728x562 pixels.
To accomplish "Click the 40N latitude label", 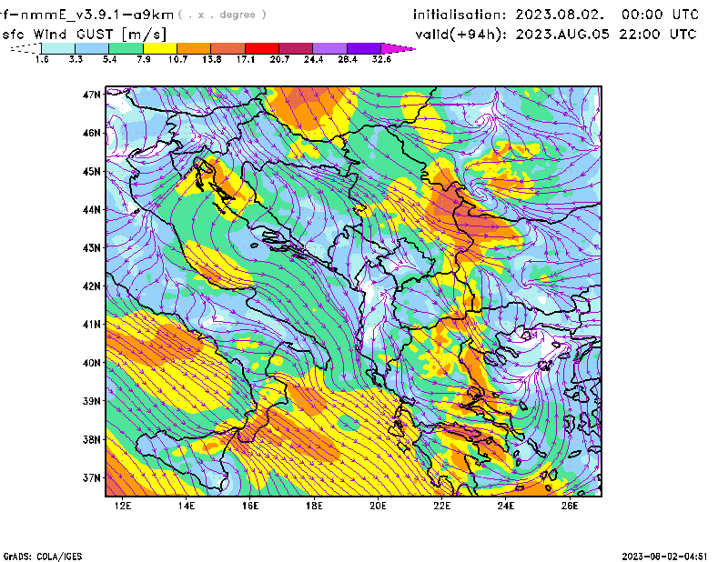I will (x=92, y=363).
